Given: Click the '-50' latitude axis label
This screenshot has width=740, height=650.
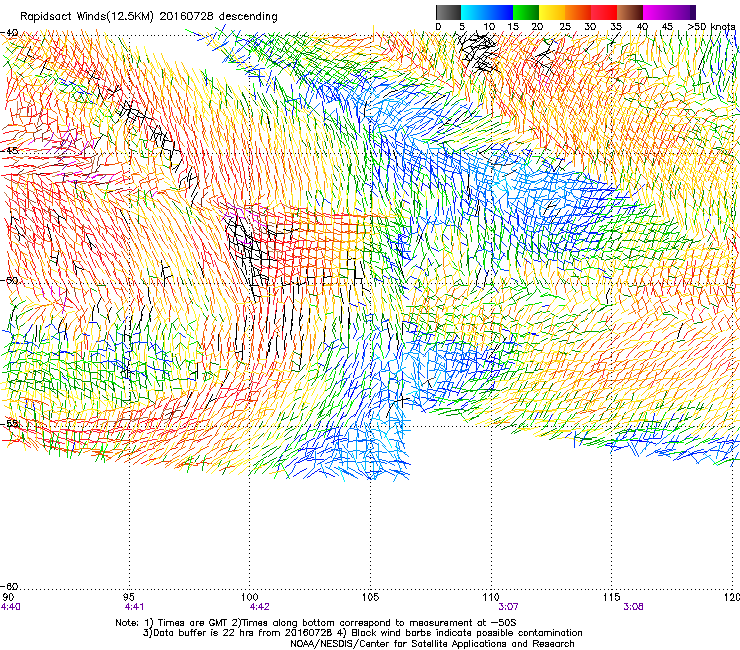Looking at the screenshot, I should [x=10, y=280].
